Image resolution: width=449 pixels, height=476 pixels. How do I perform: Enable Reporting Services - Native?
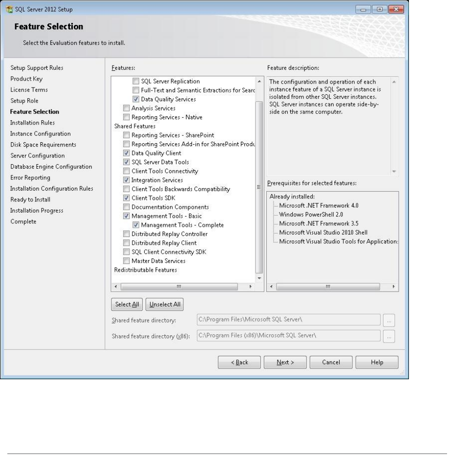click(126, 117)
